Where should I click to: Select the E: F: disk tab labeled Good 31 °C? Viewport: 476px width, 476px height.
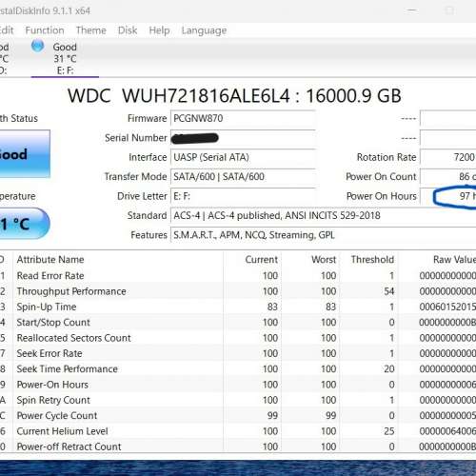tap(65, 58)
